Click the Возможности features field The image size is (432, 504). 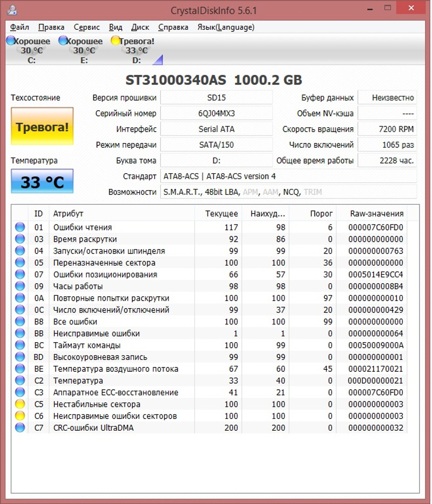[288, 192]
